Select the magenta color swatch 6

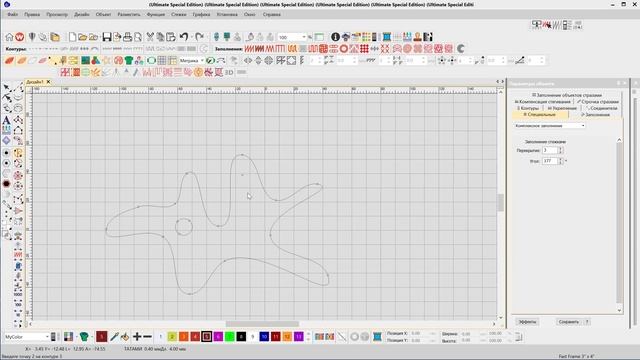218,337
